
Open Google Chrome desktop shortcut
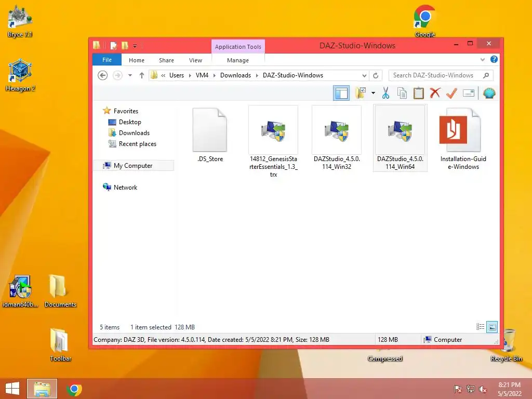425,21
